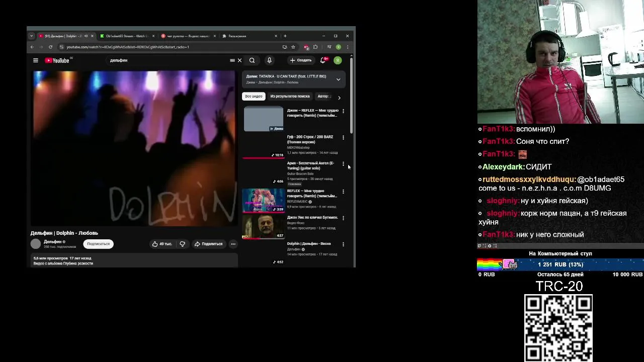This screenshot has height=362, width=644.
Task: Open the on-screen keyboard icon in search
Action: 232,60
